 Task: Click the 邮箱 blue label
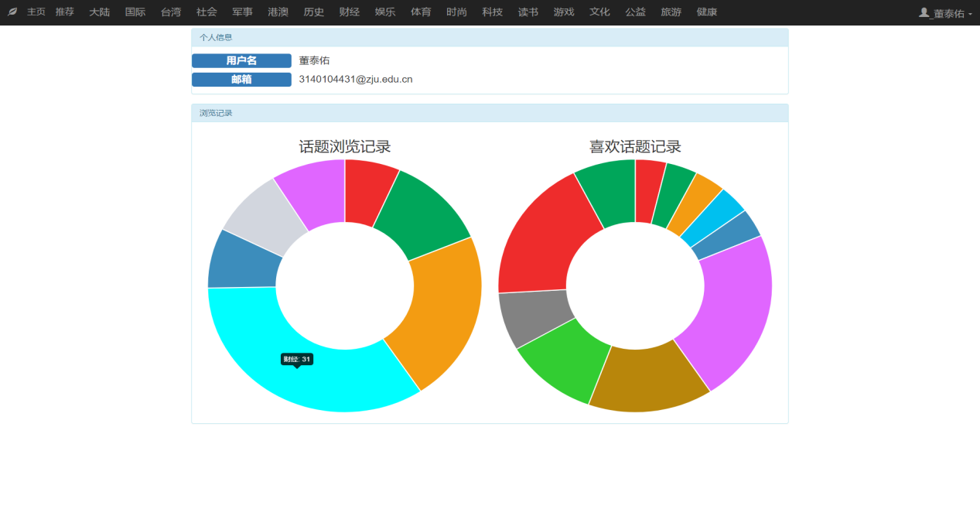[241, 79]
